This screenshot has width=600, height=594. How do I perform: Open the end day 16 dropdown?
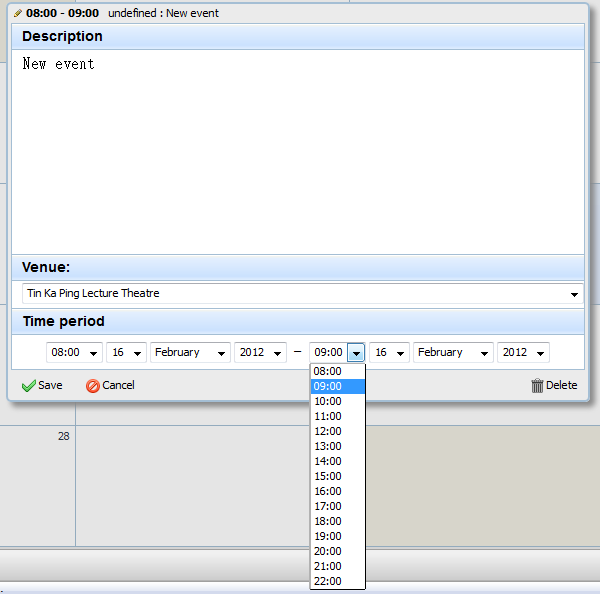tap(389, 352)
